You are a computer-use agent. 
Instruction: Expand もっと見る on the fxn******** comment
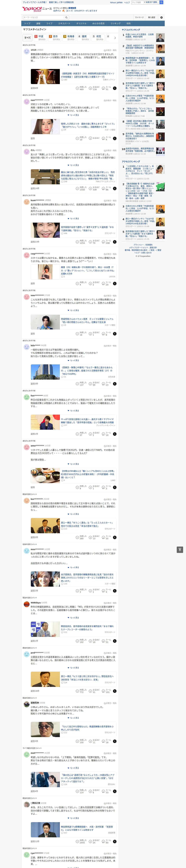73,410
